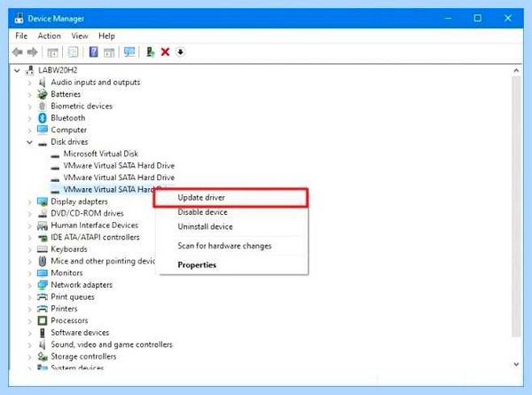Screen dimensions: 532x395
Task: Expand the Bluetooth node
Action: click(30, 118)
